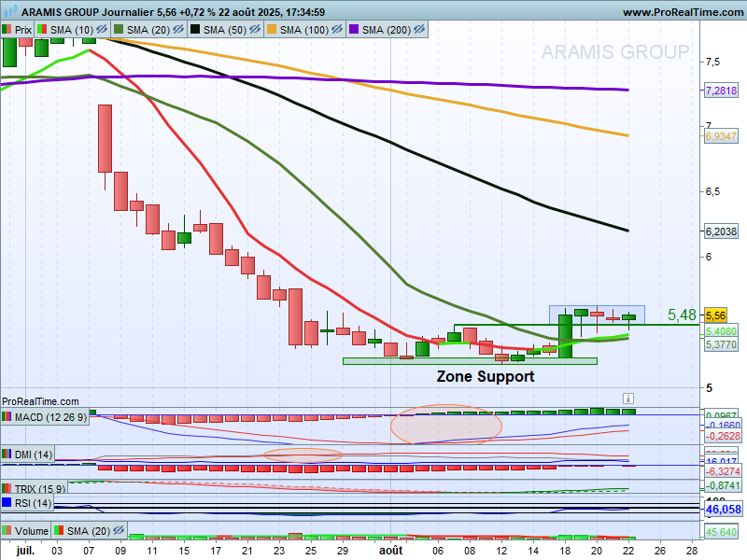Image resolution: width=747 pixels, height=560 pixels.
Task: Click the volume value label 45 640
Action: [721, 532]
